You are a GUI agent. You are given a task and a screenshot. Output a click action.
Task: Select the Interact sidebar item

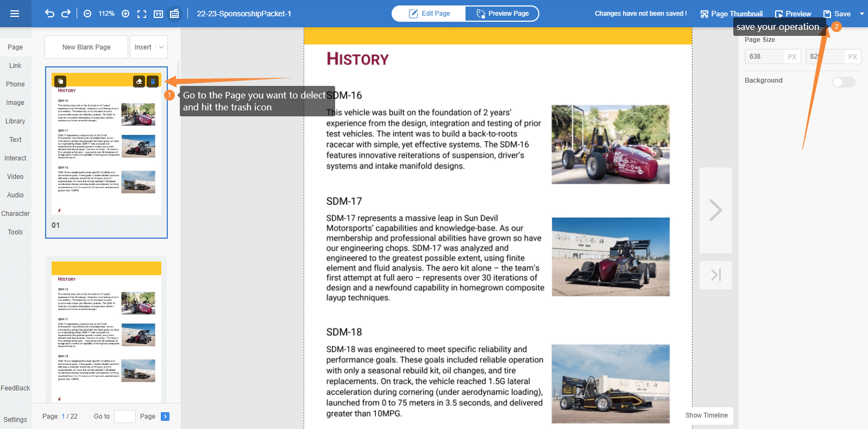pyautogui.click(x=15, y=158)
